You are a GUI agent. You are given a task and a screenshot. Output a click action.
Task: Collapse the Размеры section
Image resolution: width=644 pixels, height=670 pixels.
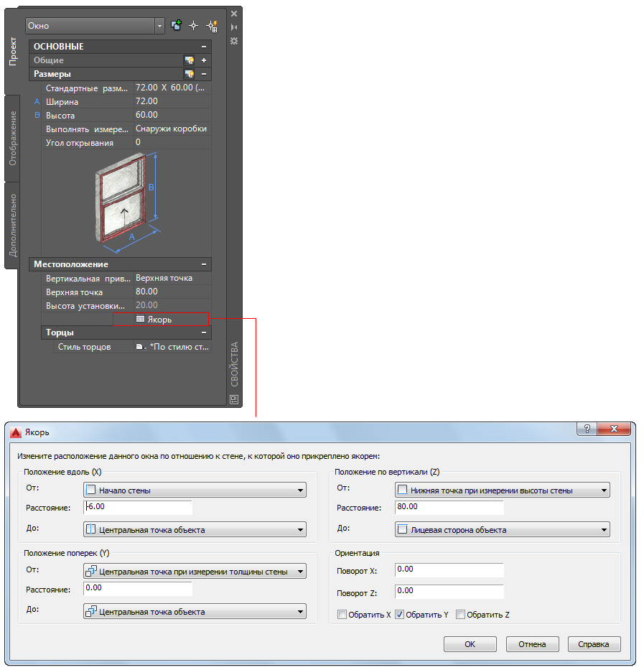(204, 74)
